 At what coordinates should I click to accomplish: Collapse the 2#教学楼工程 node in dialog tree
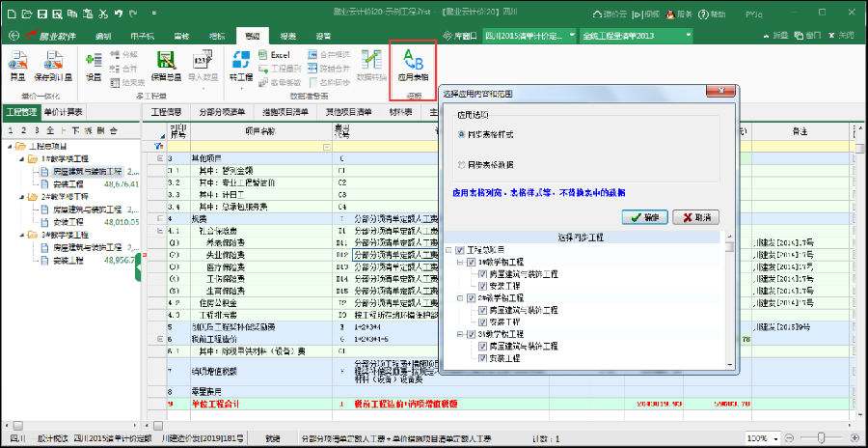pyautogui.click(x=459, y=297)
